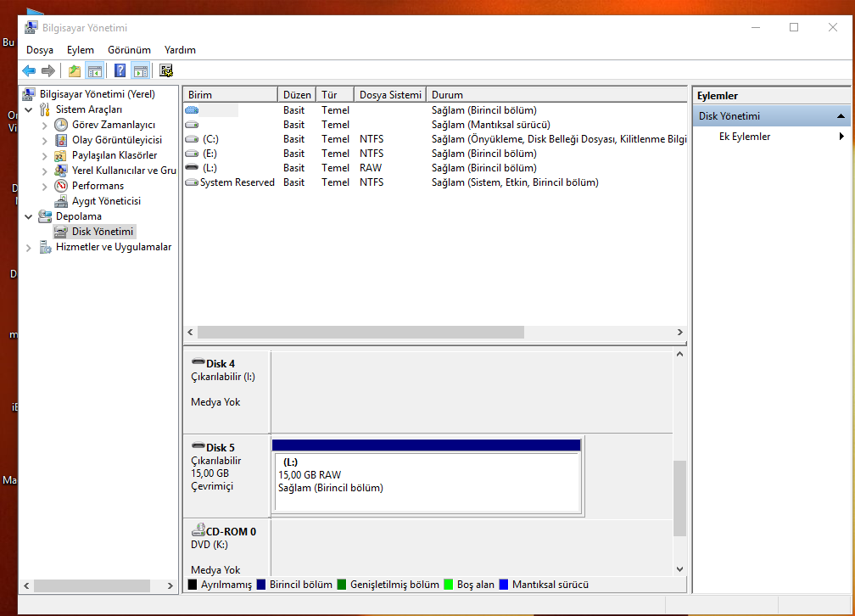Collapse the Sistem Araçları tree node

[29, 109]
